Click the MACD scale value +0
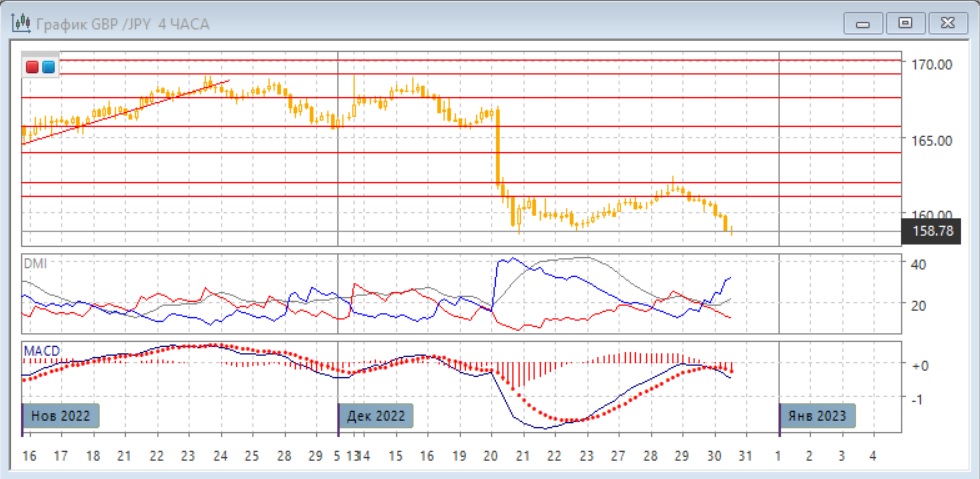This screenshot has height=479, width=980. (x=919, y=366)
